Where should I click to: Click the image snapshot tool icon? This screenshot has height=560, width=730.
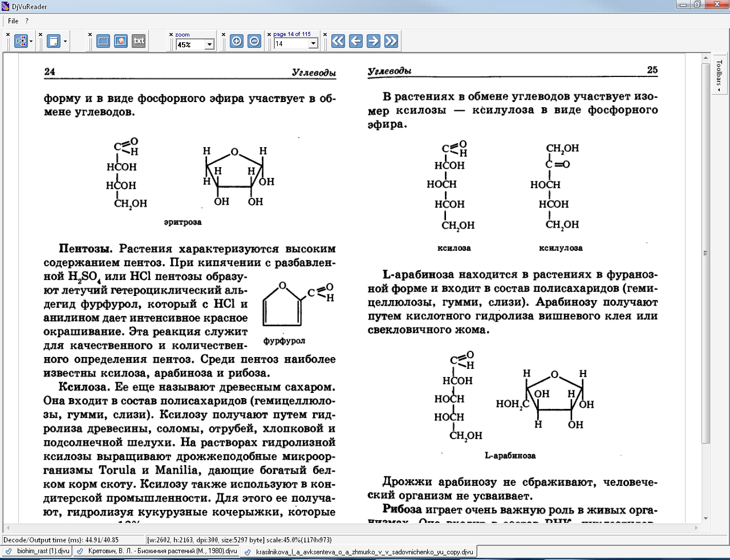[121, 41]
